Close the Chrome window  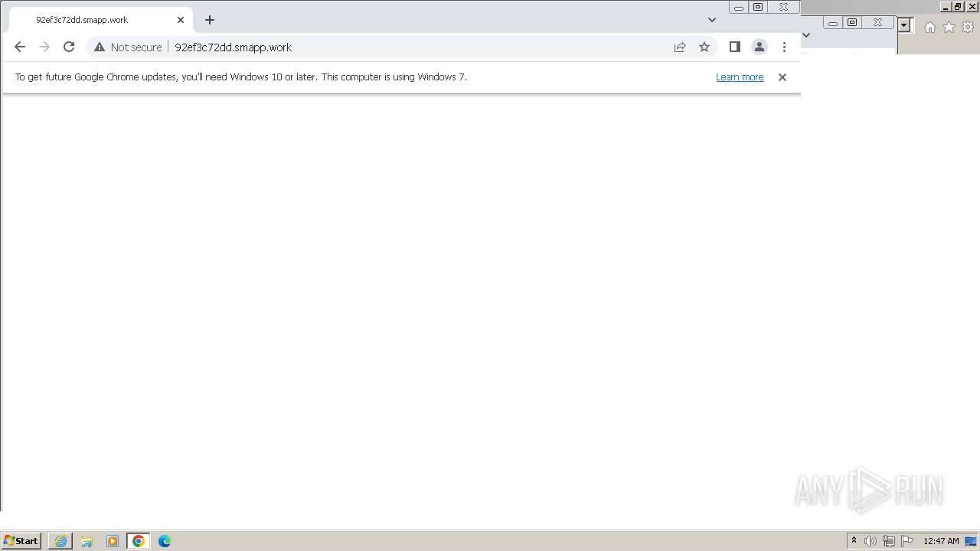783,7
